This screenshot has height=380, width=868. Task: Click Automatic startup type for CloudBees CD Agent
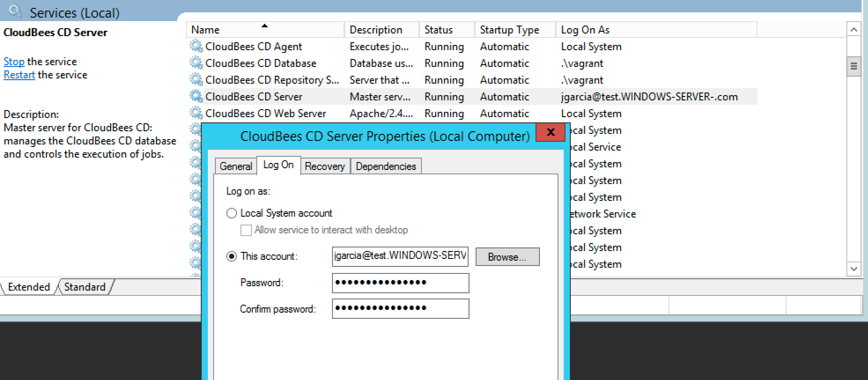click(504, 46)
